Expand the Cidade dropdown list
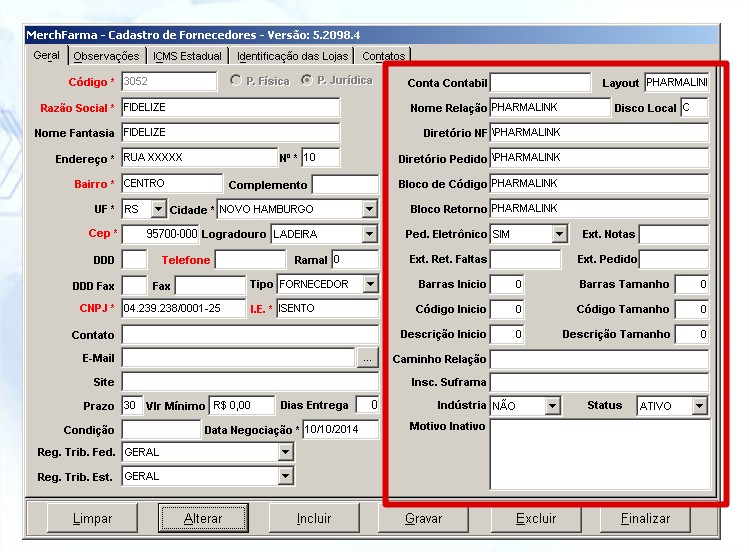The image size is (749, 552). 370,209
